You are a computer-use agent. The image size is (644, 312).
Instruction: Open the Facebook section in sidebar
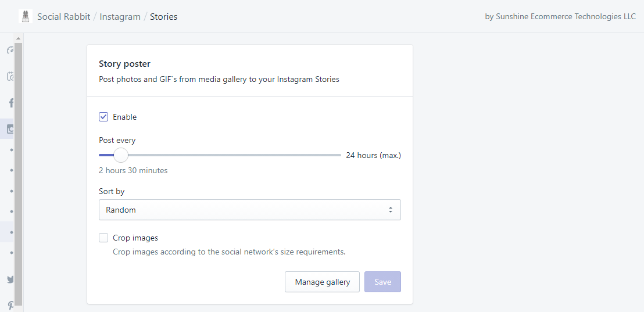(11, 103)
